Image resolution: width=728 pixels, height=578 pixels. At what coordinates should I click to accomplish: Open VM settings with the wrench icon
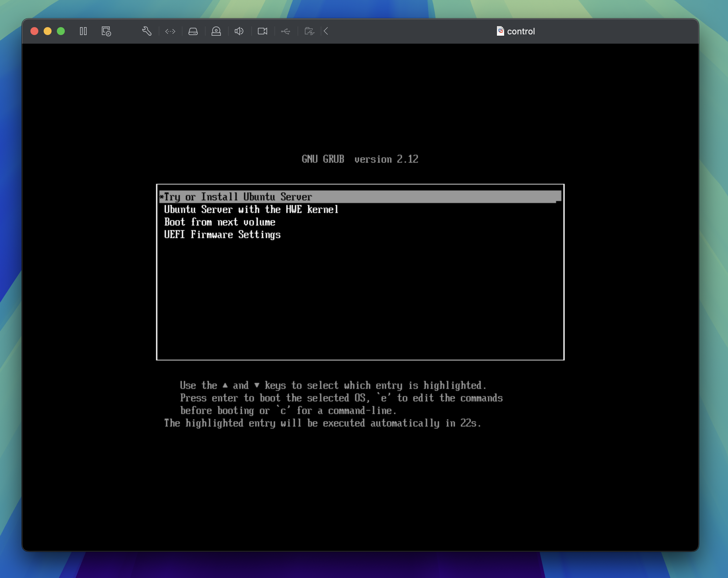146,31
